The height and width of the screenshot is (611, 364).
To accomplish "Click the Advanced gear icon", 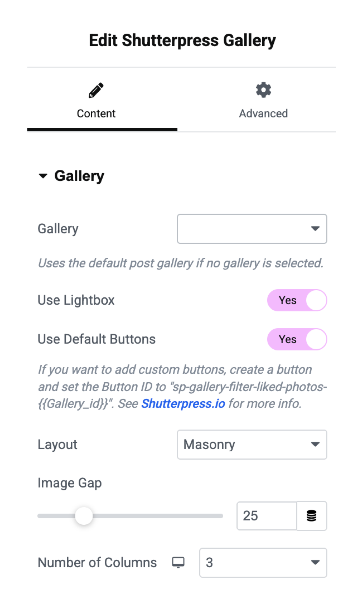I will 263,89.
